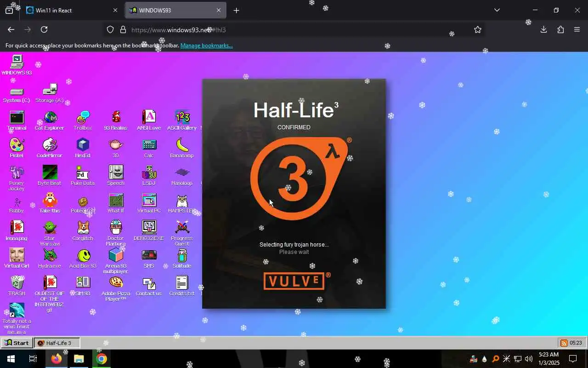Select Half-Life 3 taskbar button

point(57,343)
